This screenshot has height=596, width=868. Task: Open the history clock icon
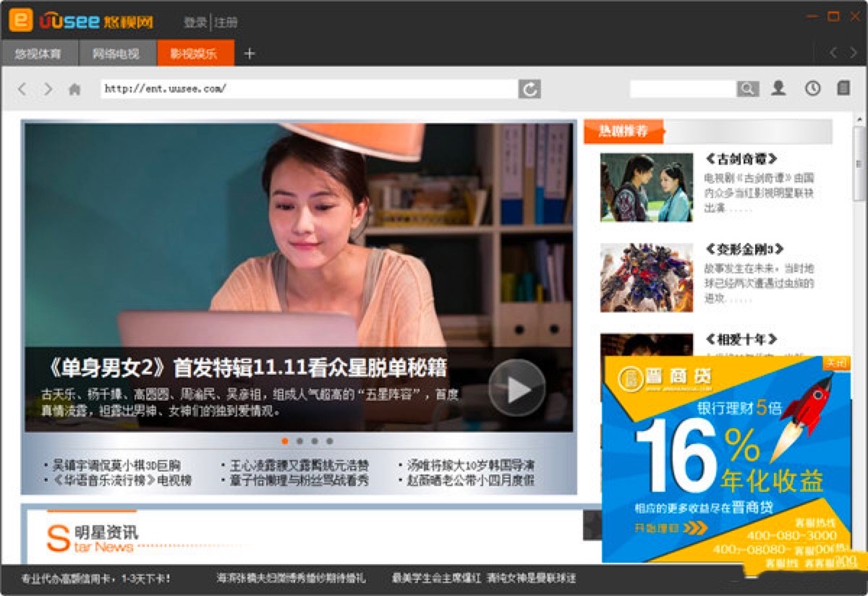[813, 88]
